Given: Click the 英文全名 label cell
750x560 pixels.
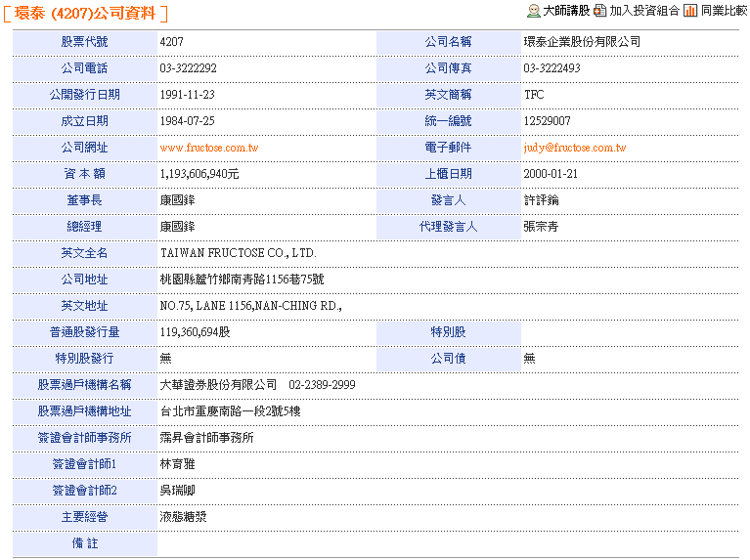Looking at the screenshot, I should [85, 253].
